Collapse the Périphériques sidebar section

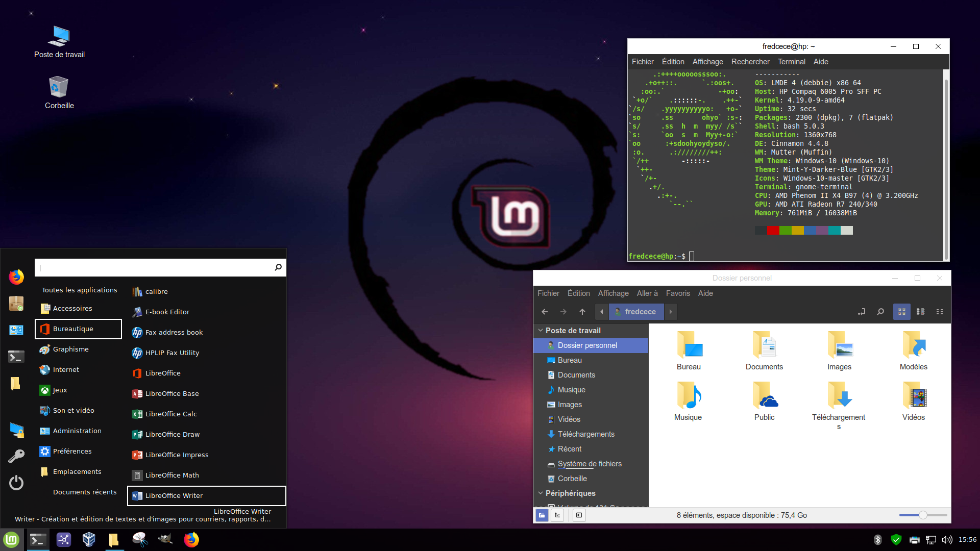point(541,493)
